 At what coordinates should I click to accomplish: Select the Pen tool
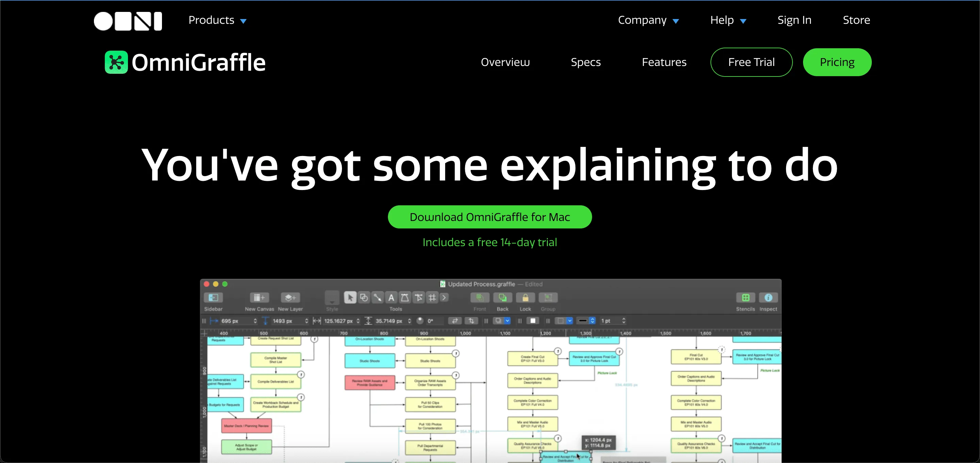[405, 297]
